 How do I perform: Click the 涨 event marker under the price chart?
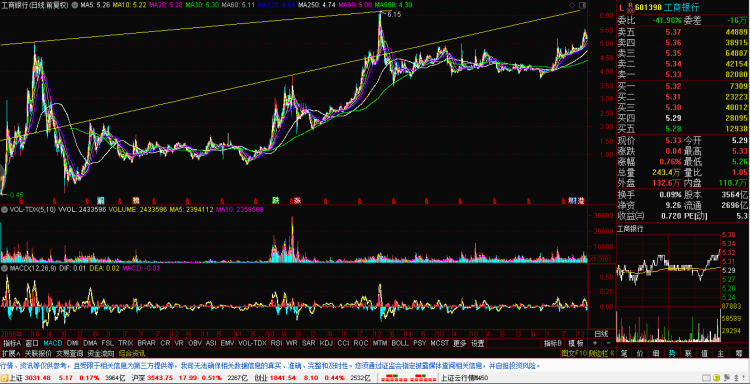[x=297, y=200]
